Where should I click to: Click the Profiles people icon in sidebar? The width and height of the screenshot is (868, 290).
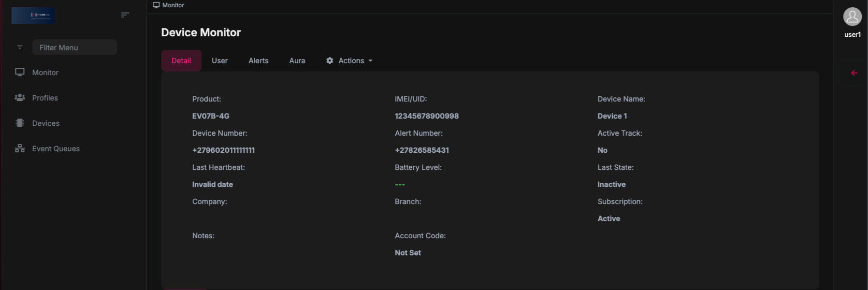[20, 98]
